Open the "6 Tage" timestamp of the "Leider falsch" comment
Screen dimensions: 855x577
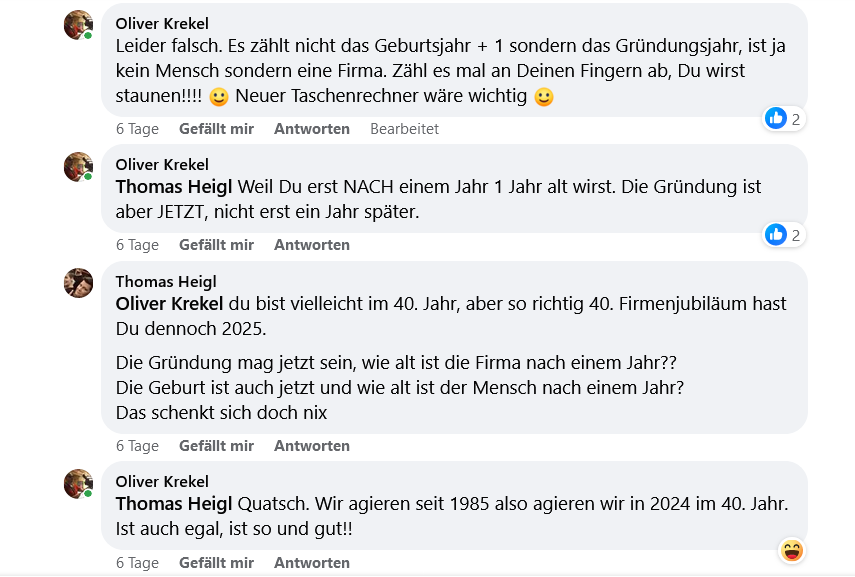click(x=137, y=129)
